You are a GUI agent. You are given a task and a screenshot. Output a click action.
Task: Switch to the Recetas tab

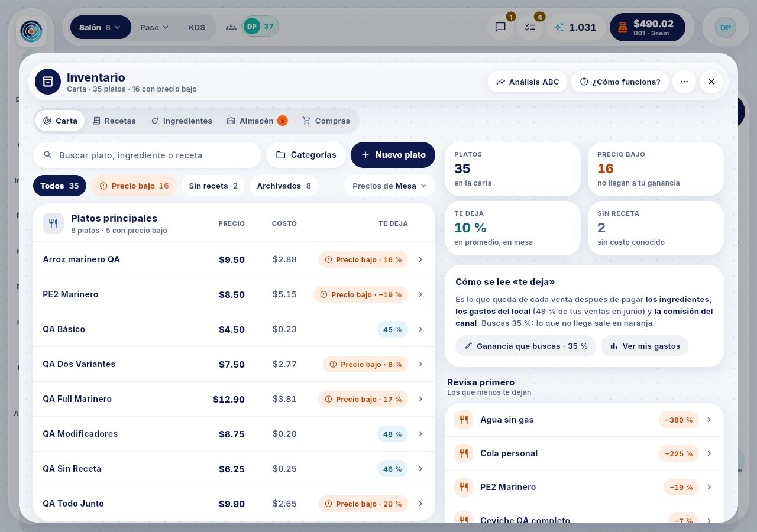coord(114,121)
